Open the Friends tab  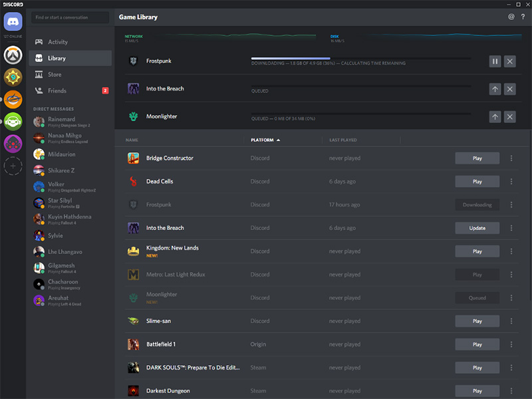pyautogui.click(x=70, y=90)
